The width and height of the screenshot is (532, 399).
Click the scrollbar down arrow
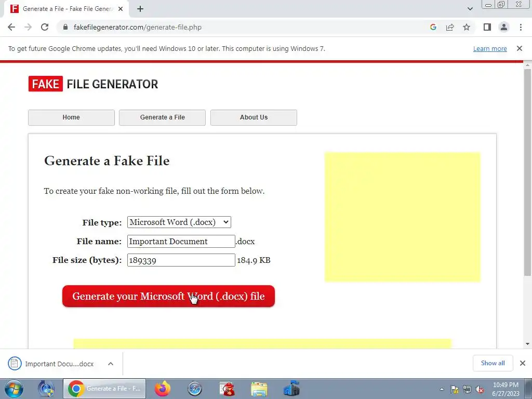(527, 344)
